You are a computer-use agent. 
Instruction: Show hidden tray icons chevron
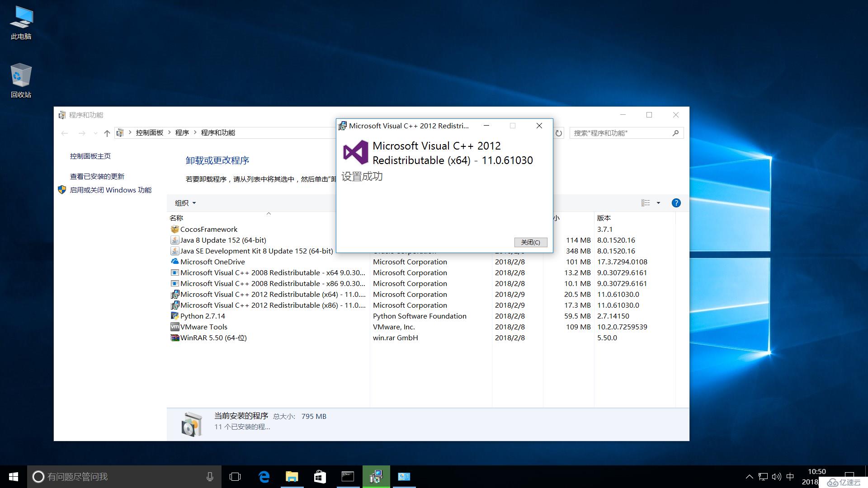[749, 477]
